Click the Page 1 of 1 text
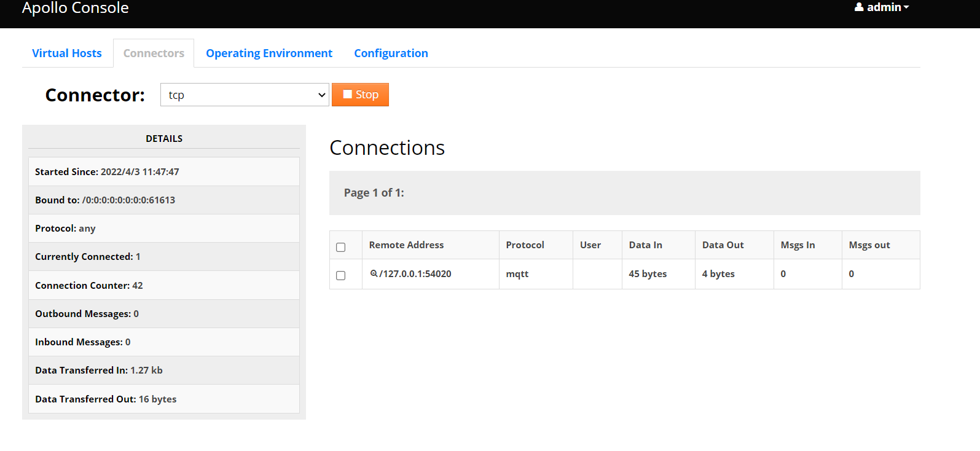 [374, 193]
